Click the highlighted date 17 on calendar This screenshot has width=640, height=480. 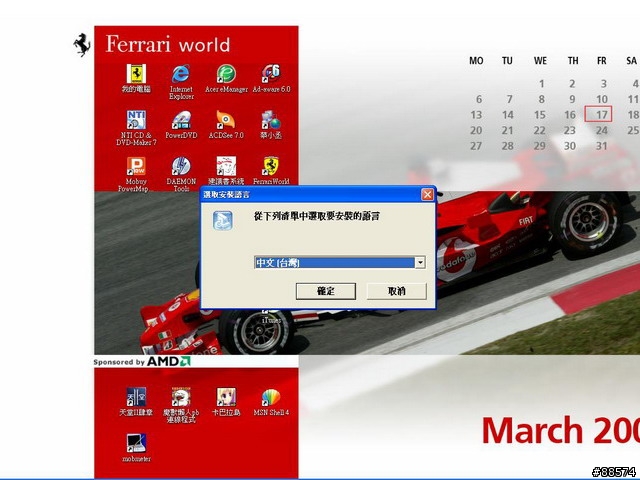598,114
